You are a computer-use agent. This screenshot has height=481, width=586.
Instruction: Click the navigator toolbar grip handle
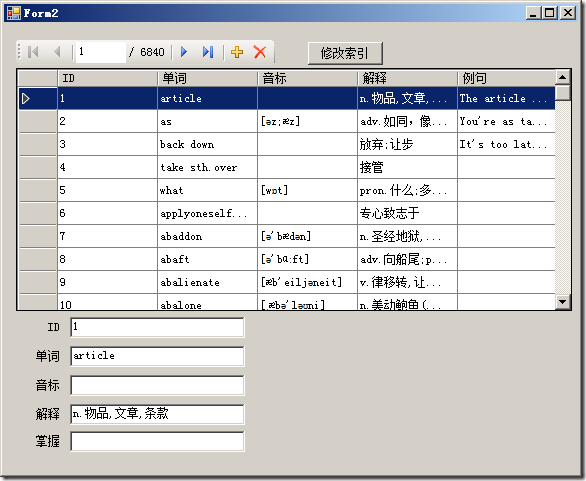[19, 52]
